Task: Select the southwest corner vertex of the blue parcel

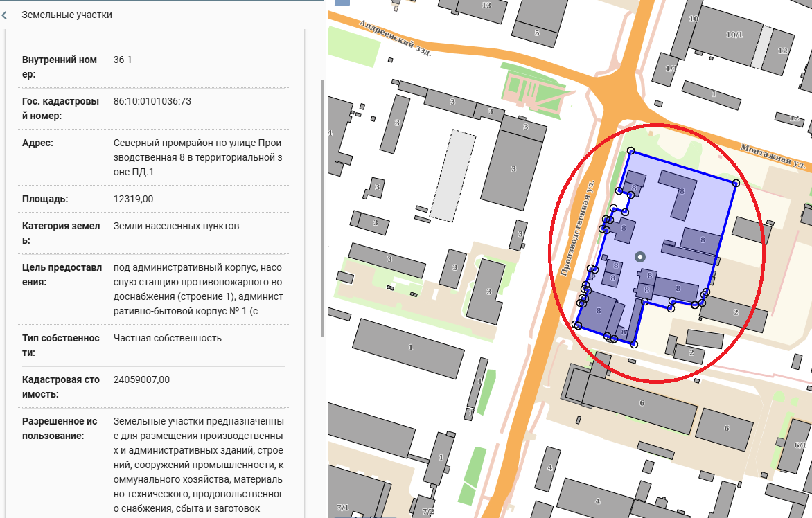Action: [577, 325]
